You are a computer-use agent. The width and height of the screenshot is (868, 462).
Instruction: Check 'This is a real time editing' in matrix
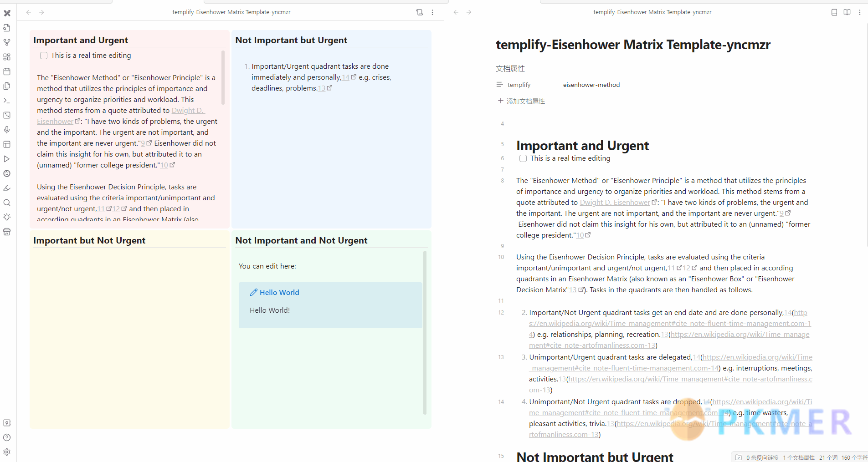(44, 56)
